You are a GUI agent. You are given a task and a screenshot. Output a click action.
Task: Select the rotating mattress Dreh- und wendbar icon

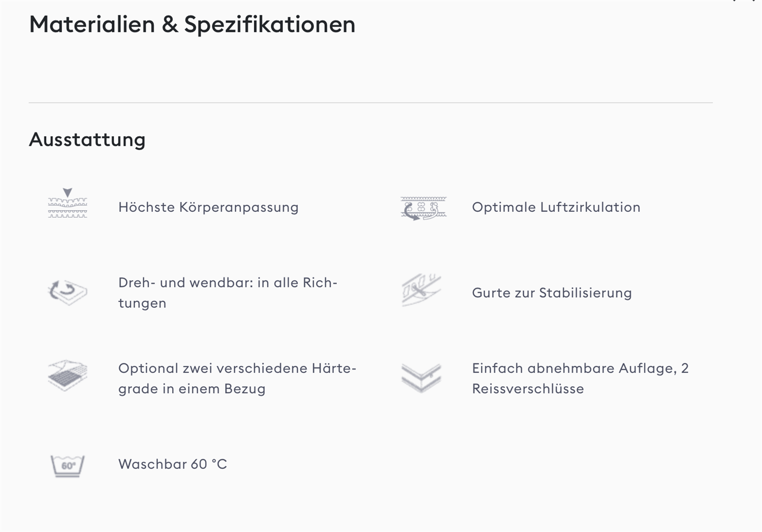click(x=68, y=292)
